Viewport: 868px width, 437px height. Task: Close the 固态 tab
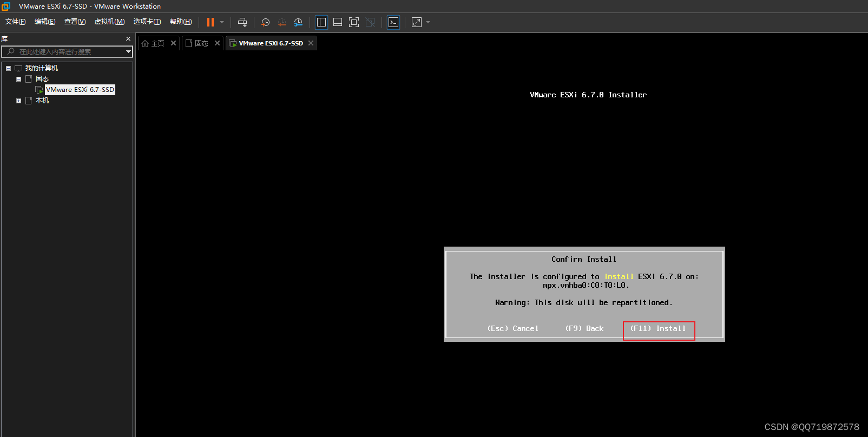[217, 43]
